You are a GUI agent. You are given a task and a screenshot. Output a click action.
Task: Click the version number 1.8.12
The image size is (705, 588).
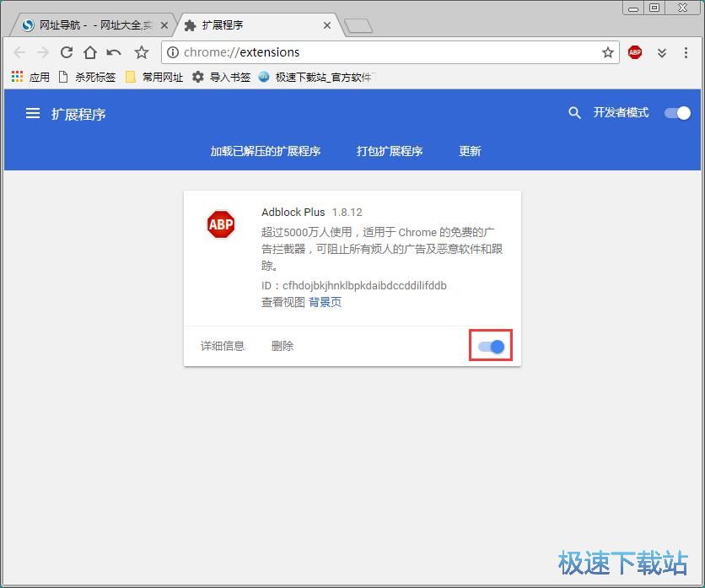[347, 213]
